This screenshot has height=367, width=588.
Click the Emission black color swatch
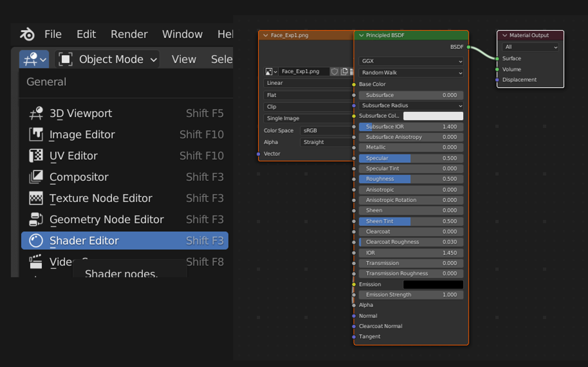click(x=433, y=284)
